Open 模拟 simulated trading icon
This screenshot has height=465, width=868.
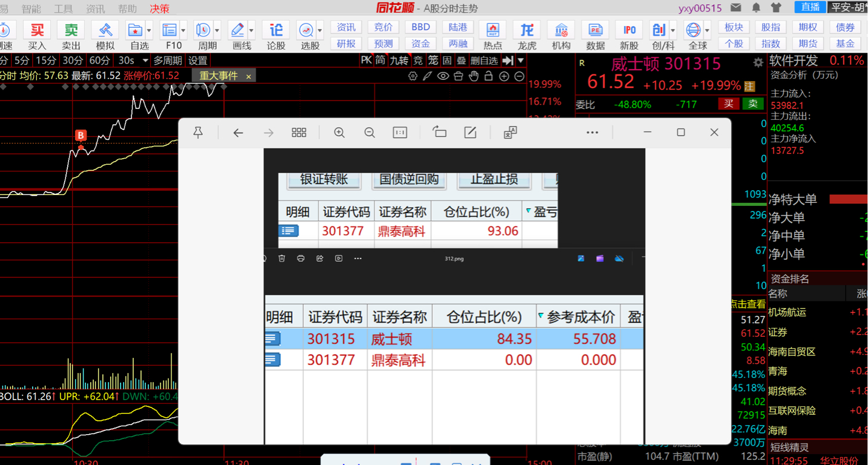point(105,30)
